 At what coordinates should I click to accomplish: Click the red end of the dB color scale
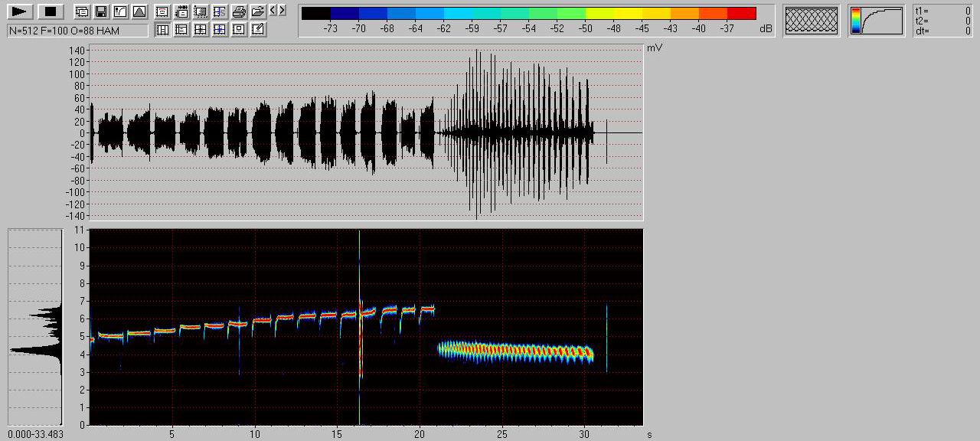click(741, 13)
